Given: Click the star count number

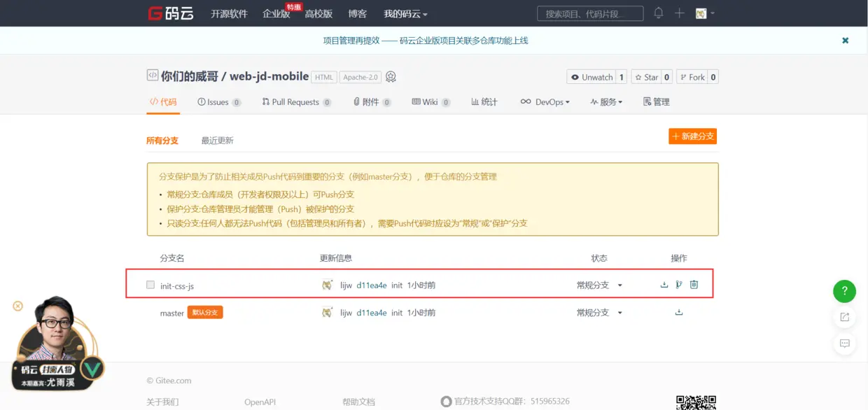Looking at the screenshot, I should 667,77.
